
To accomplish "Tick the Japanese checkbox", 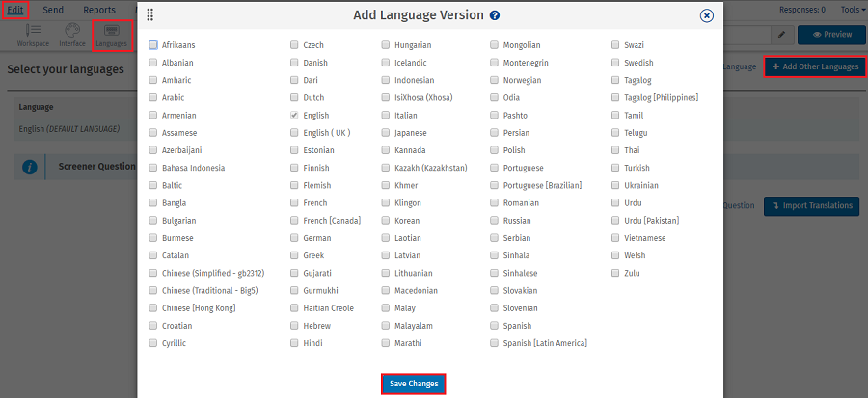I will 385,133.
